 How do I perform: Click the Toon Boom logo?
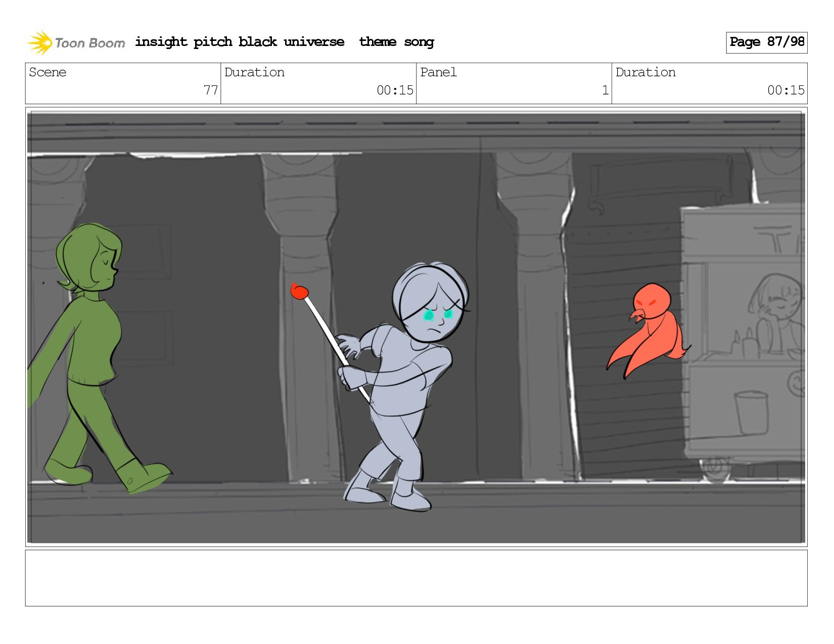tap(76, 42)
